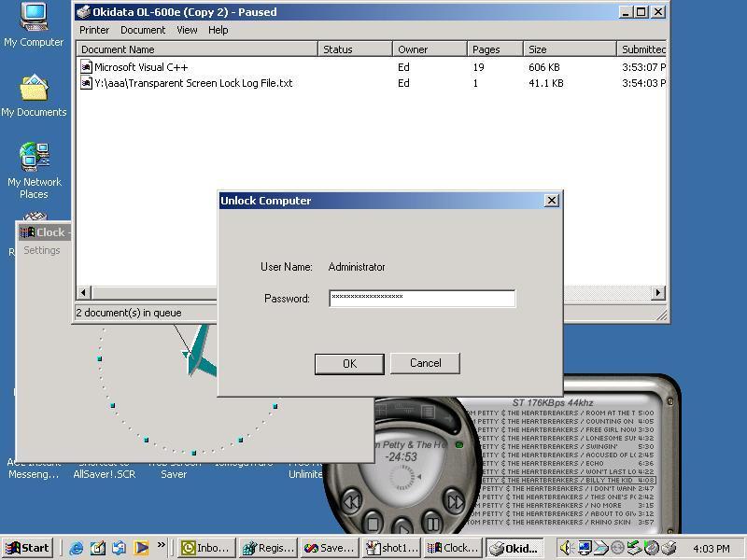Click the green indicator light on the player

[459, 445]
